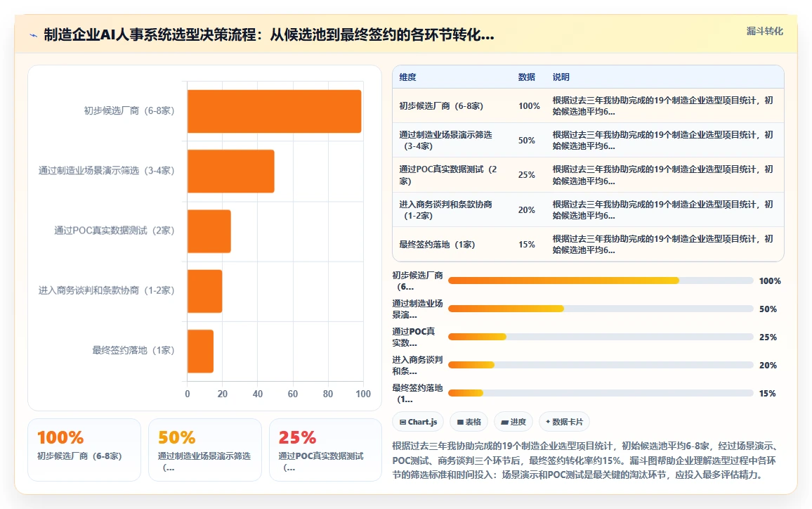Screen dimensions: 812x509
Task: Click the 50% value in the table
Action: tap(527, 141)
